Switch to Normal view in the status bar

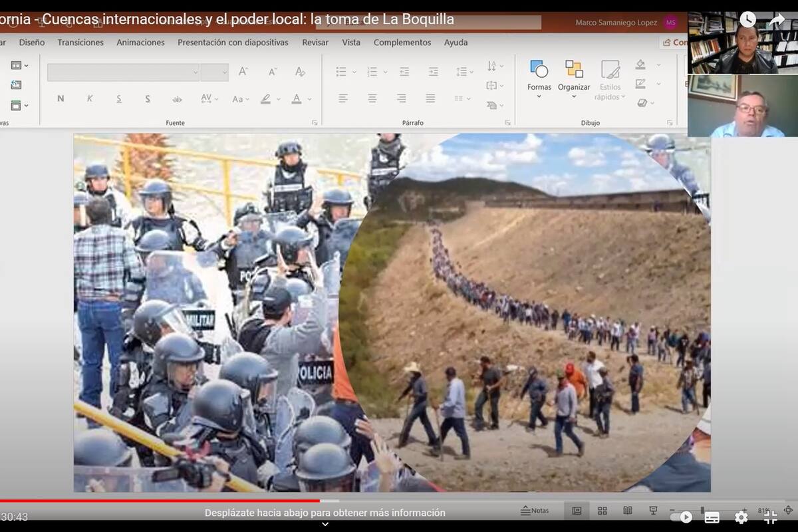(x=577, y=511)
